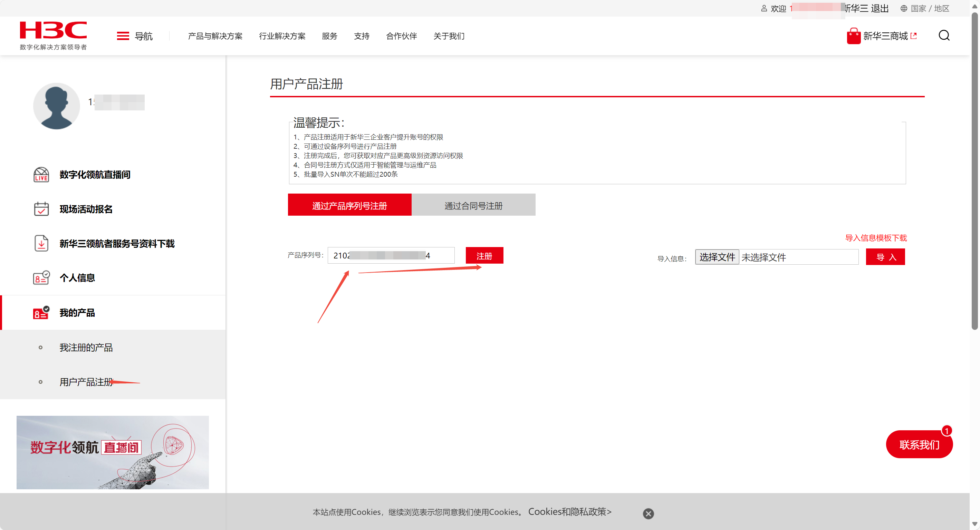The image size is (980, 530).
Task: Open the 数字化领航直播间 banner thumbnail
Action: coord(113,452)
